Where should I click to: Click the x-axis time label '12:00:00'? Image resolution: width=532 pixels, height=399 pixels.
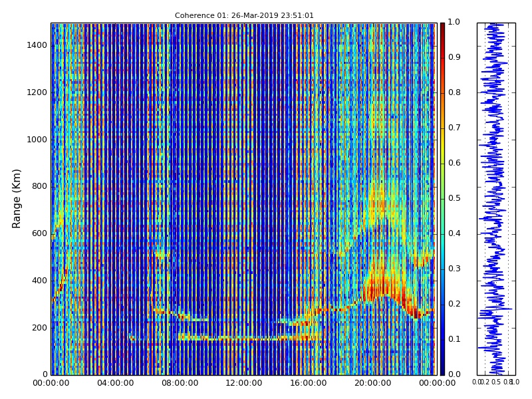(x=244, y=384)
